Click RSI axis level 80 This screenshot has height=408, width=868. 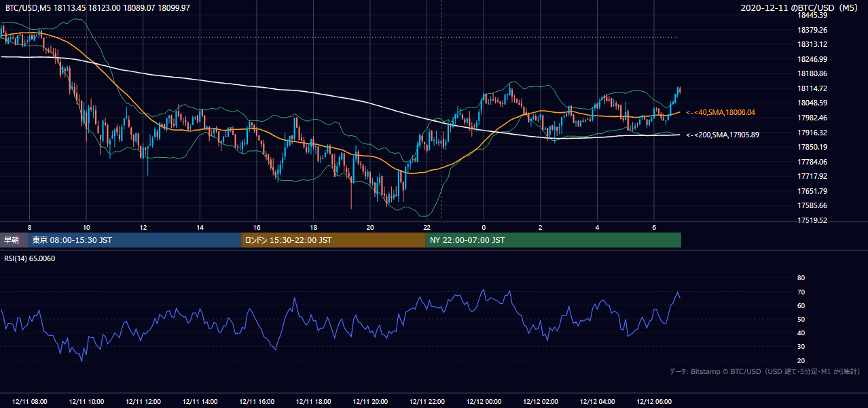(801, 278)
